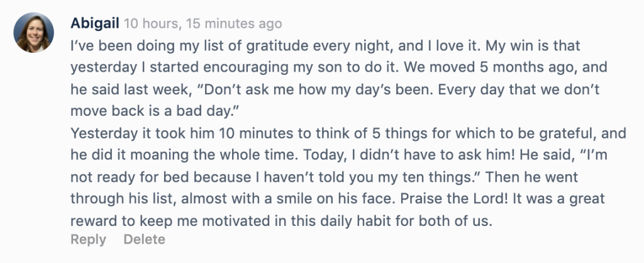Click the '10 hours, 15 minutes ago' timestamp

[203, 24]
